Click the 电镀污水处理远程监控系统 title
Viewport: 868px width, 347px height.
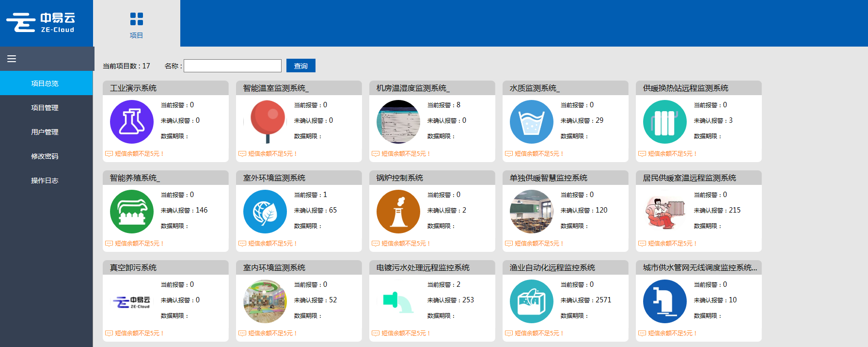pyautogui.click(x=423, y=267)
